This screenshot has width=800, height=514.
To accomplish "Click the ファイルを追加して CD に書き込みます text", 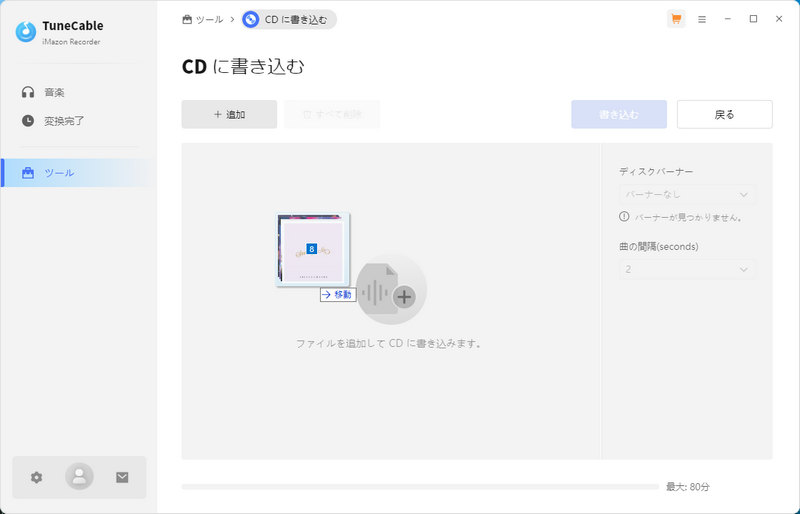I will tap(389, 343).
